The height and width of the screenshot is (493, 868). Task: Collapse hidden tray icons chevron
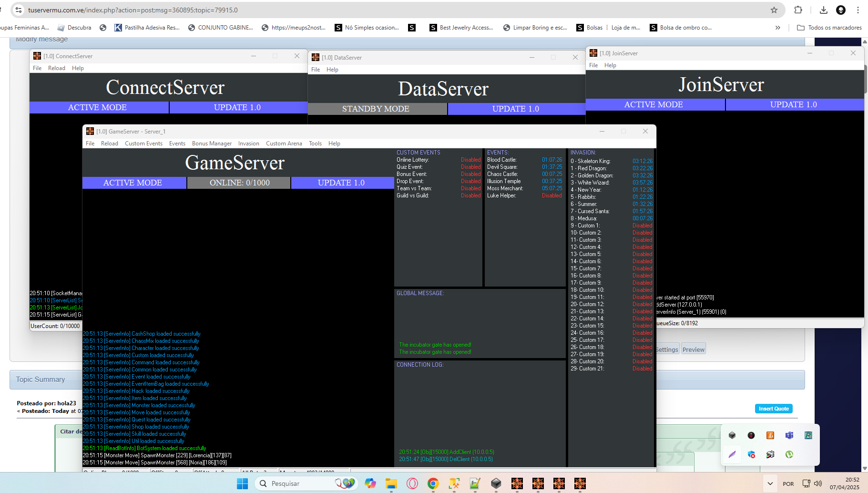(770, 483)
